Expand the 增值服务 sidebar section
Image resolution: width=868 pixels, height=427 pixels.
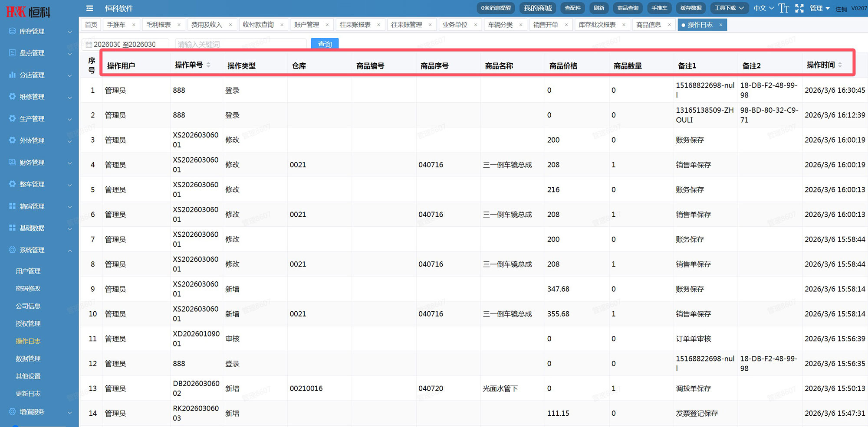pyautogui.click(x=33, y=412)
